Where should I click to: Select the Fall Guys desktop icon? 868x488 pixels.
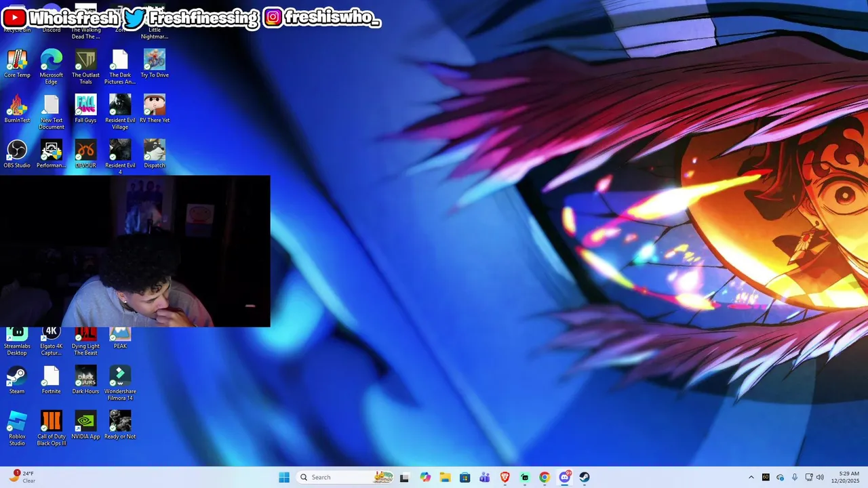click(x=85, y=109)
